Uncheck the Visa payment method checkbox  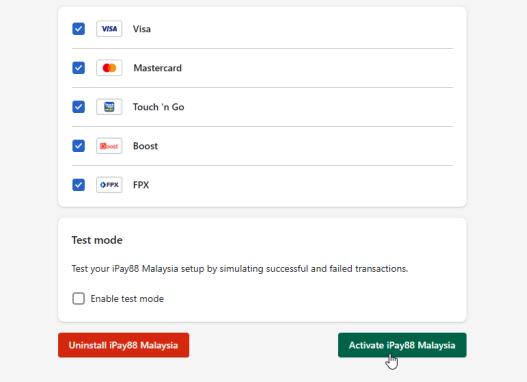click(x=78, y=29)
